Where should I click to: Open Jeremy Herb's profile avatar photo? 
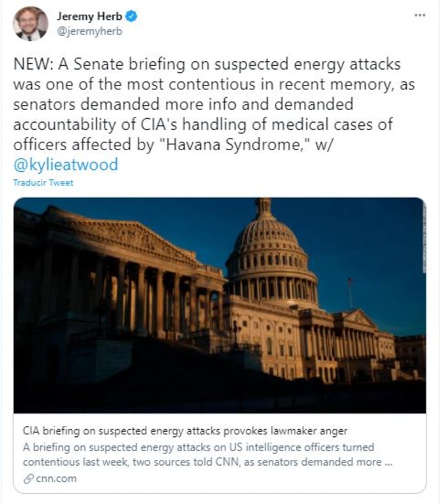(x=30, y=24)
